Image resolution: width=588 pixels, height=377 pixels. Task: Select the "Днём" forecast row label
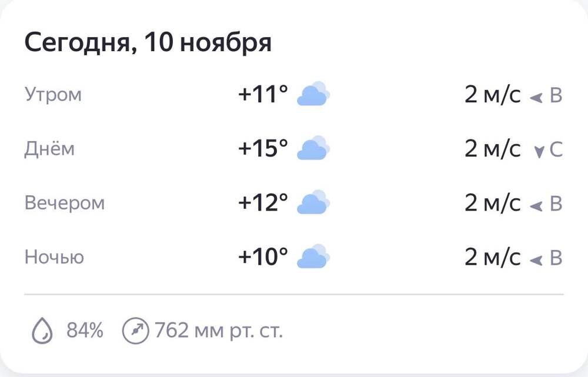coord(49,149)
